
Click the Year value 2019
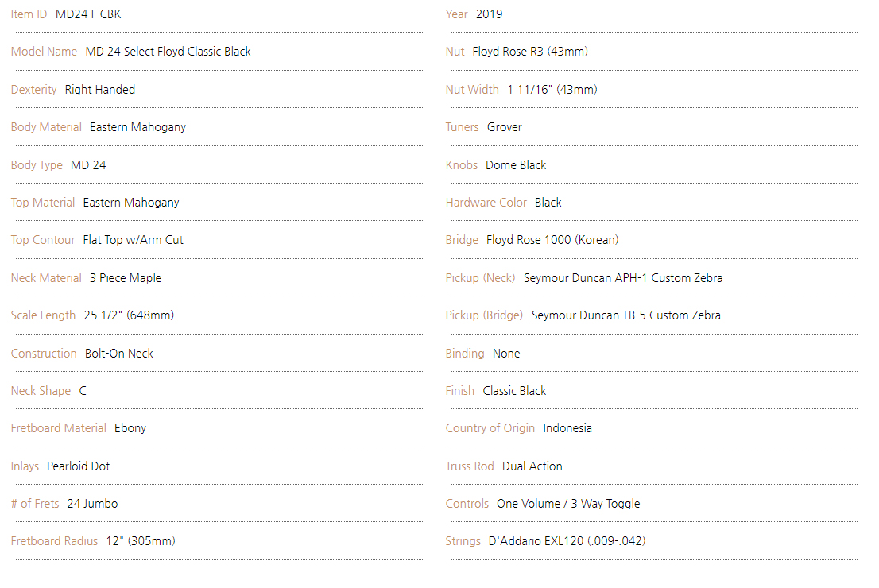click(x=489, y=14)
